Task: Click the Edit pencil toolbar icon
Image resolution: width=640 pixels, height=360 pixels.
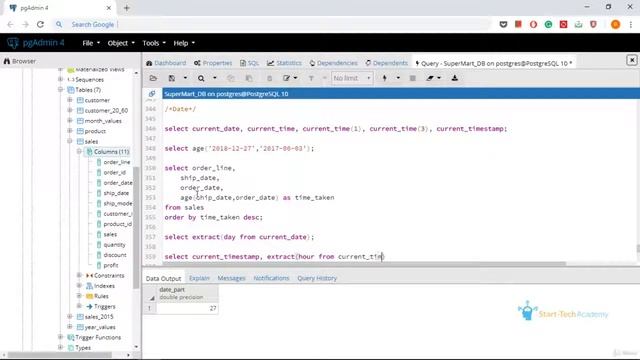Action: coord(287,78)
